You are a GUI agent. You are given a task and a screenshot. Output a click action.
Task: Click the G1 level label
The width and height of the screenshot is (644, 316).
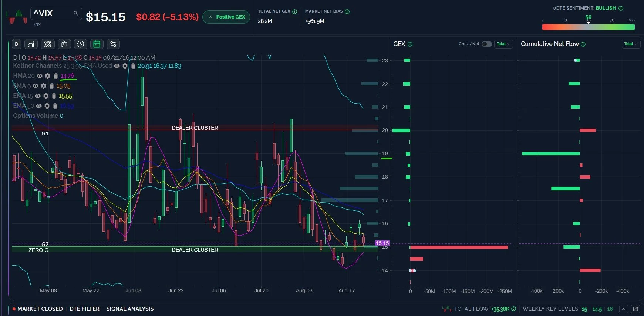point(45,133)
